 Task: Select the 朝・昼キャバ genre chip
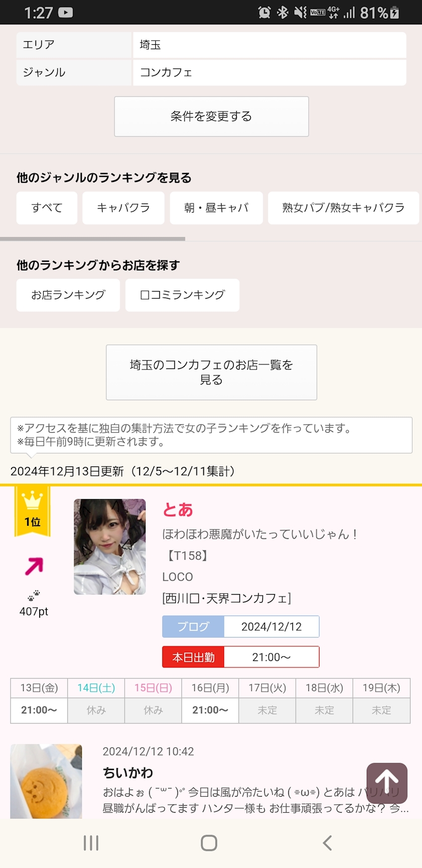tap(217, 208)
